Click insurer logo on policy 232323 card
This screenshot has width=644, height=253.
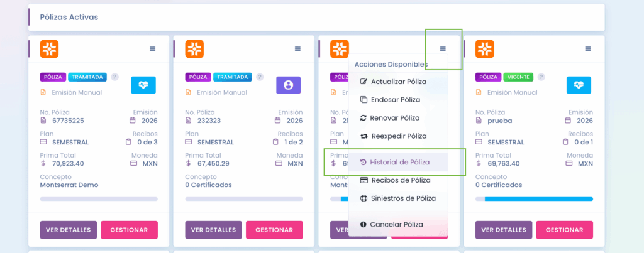click(194, 49)
